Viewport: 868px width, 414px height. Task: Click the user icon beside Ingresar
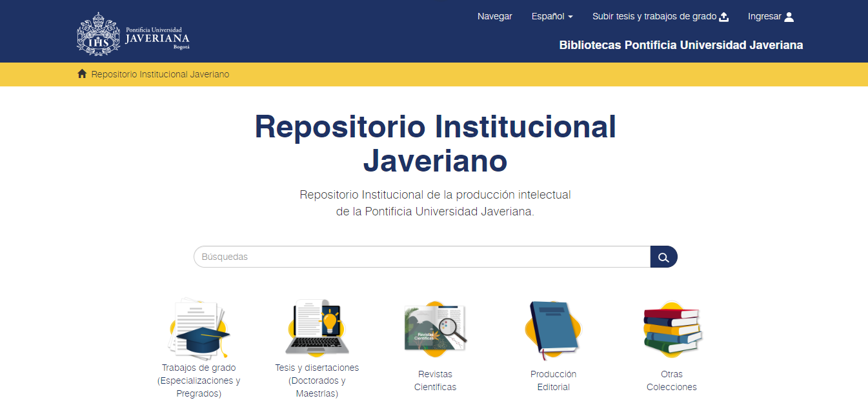pos(789,17)
